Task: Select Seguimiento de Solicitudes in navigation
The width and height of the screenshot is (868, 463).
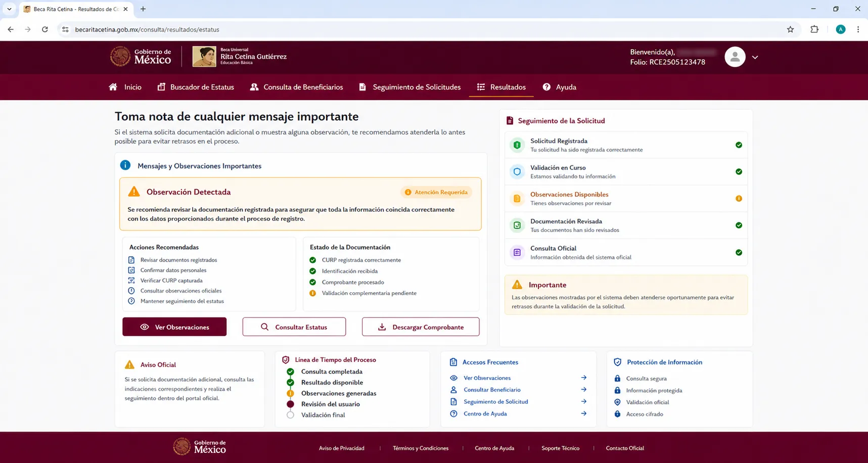Action: click(x=409, y=87)
